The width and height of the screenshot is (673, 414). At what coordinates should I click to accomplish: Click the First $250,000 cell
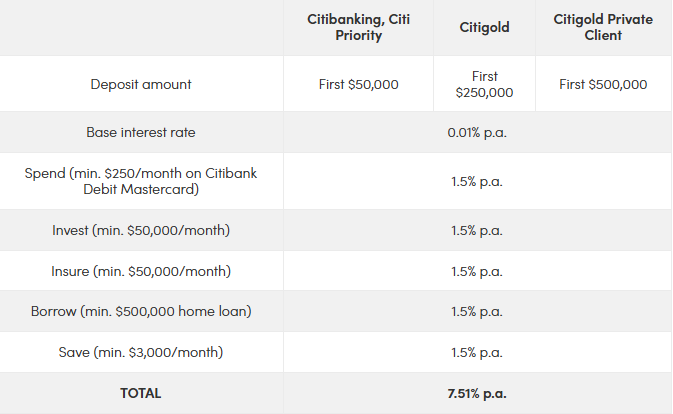point(484,84)
